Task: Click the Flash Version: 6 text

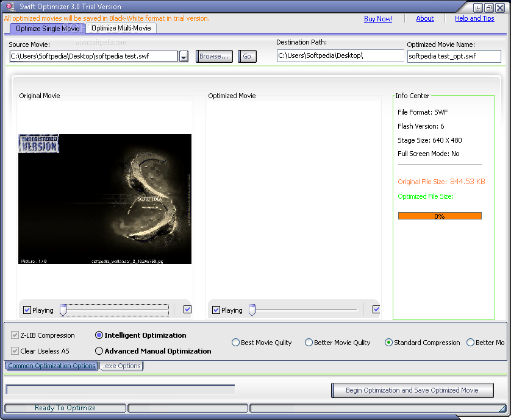Action: click(x=421, y=126)
